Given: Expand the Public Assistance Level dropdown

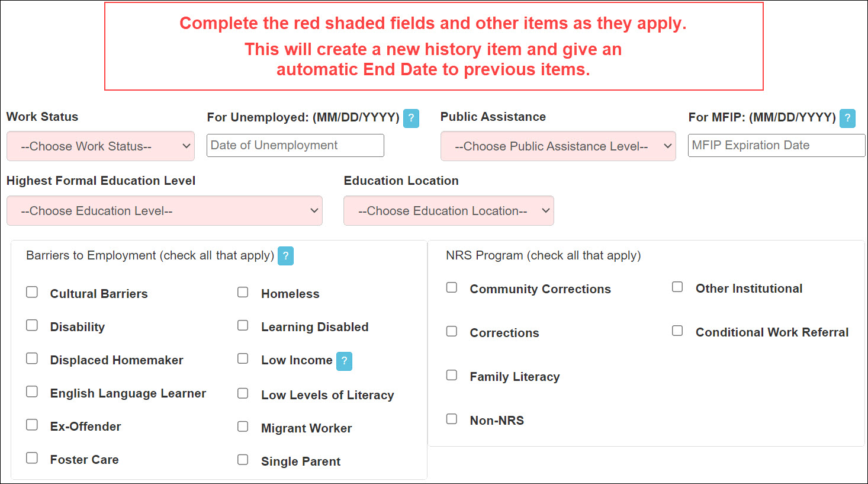Looking at the screenshot, I should pos(558,146).
